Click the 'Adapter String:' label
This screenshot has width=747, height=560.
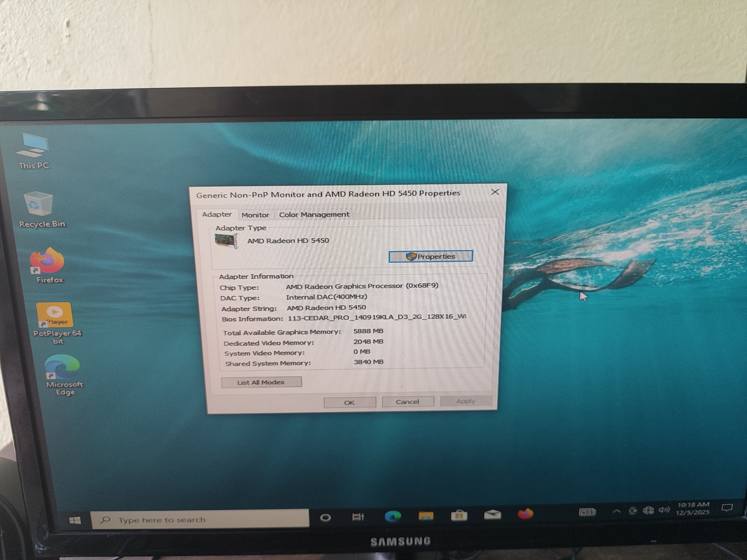(x=249, y=309)
